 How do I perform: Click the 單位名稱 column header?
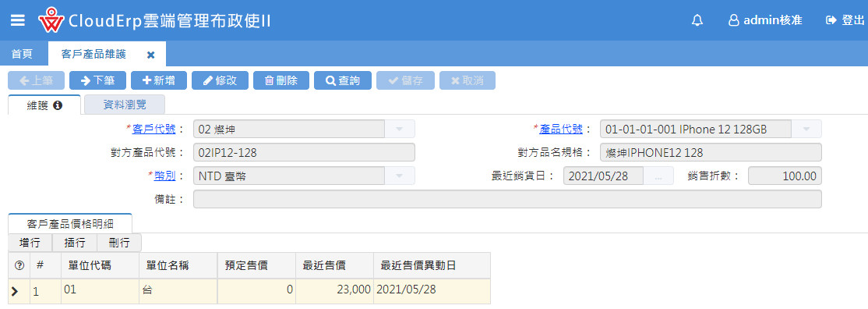point(178,265)
